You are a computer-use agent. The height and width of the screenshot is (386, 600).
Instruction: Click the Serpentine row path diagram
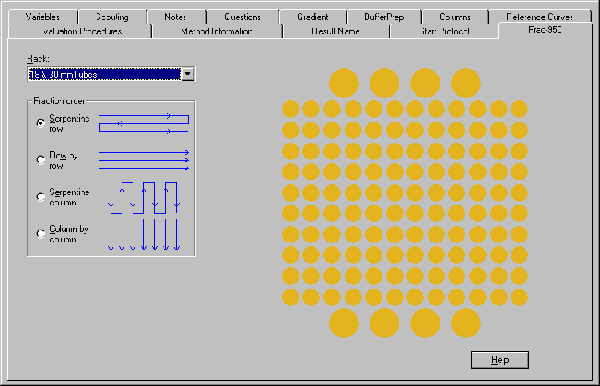(144, 124)
